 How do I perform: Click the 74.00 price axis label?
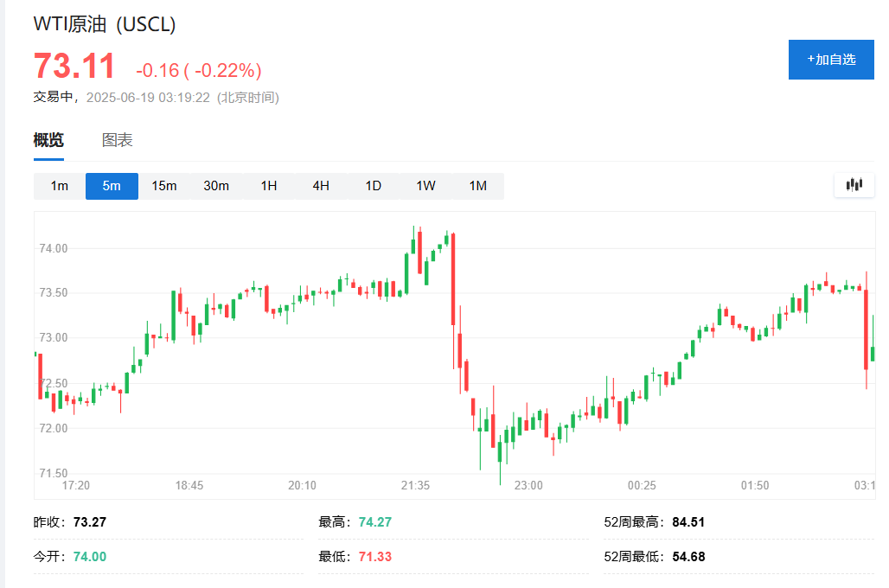[x=54, y=248]
